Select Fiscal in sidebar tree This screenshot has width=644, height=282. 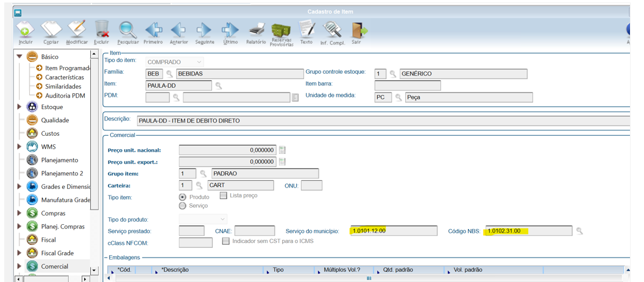point(48,240)
